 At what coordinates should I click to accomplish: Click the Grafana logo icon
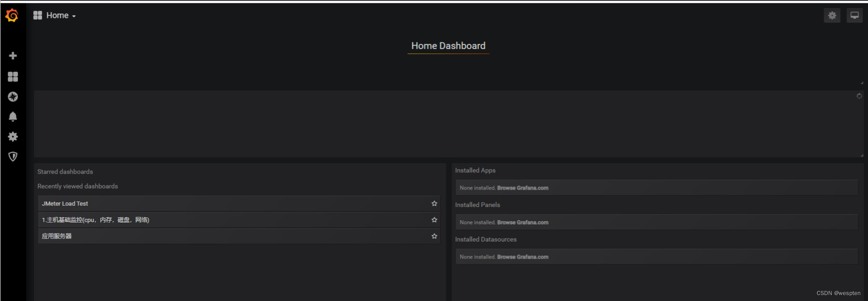coord(12,16)
